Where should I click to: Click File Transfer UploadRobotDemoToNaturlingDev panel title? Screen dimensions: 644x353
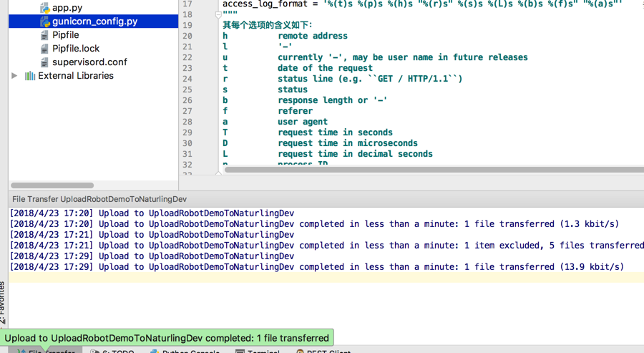click(99, 199)
